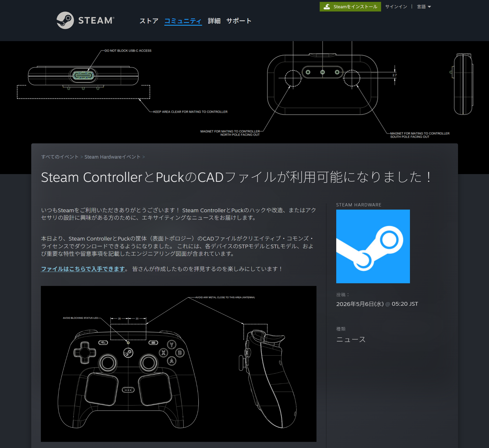Select the コミュニティ menu tab
Image resolution: width=489 pixels, height=448 pixels.
click(x=183, y=21)
